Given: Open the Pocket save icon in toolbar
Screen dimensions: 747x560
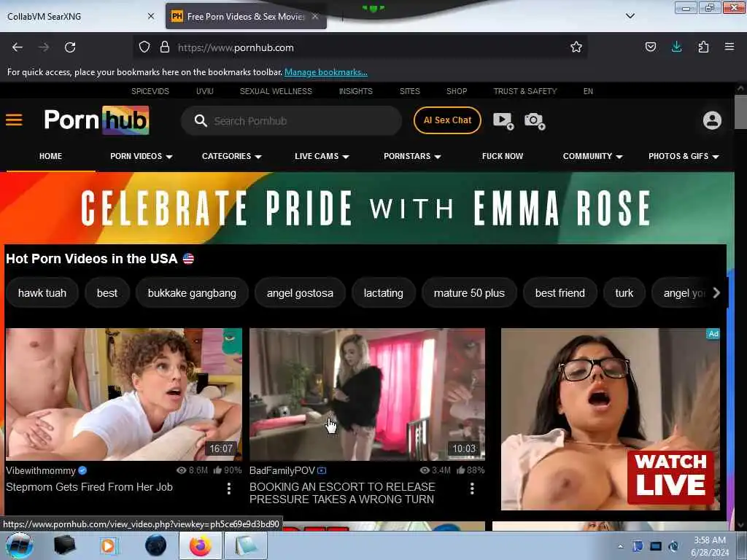Looking at the screenshot, I should 650,47.
